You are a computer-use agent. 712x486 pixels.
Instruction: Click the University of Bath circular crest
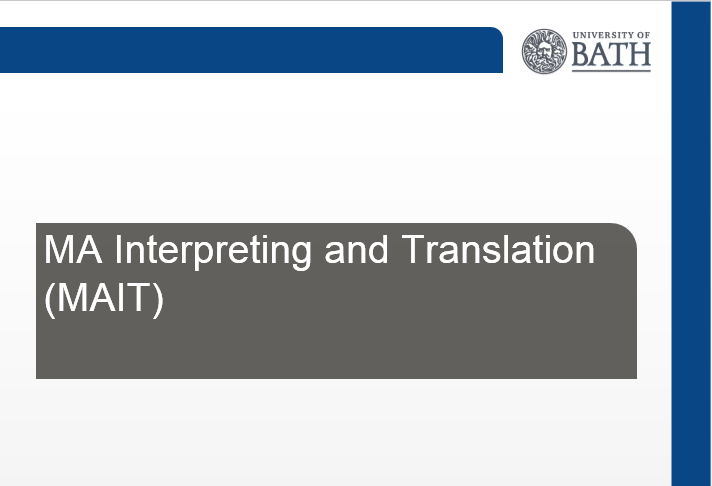544,50
